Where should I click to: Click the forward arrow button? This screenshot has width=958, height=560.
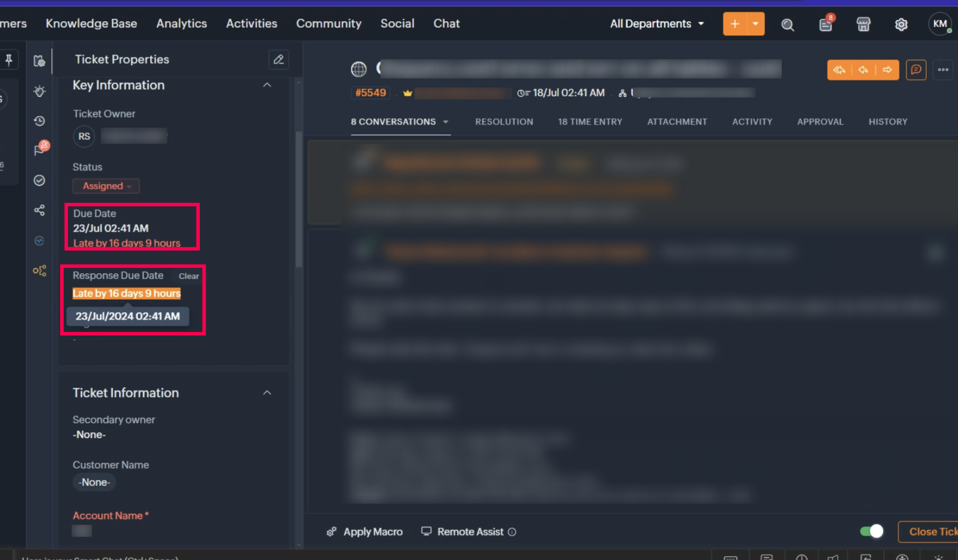(x=887, y=70)
